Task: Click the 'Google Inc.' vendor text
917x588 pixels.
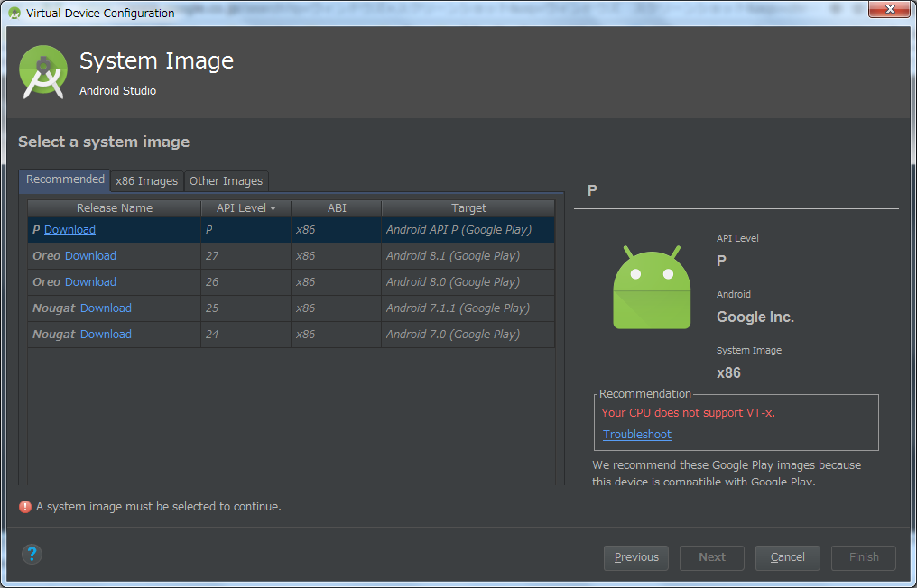Action: (x=755, y=317)
